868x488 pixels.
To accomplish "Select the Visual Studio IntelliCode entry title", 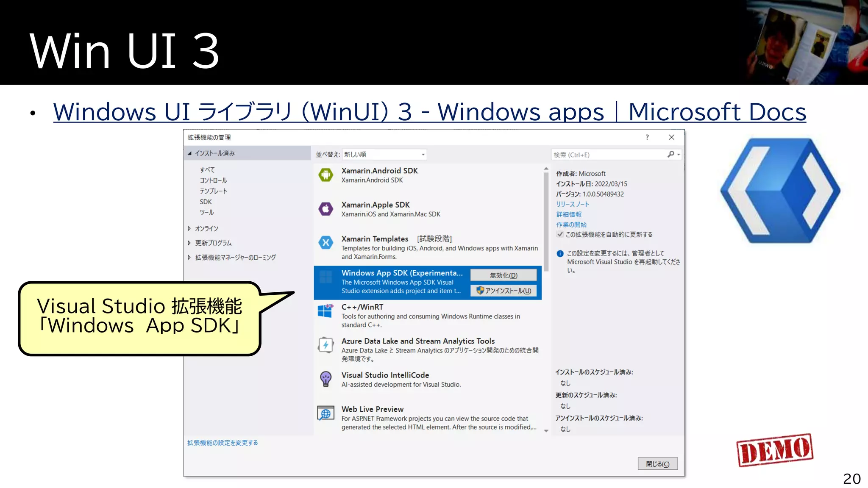I will (x=385, y=375).
